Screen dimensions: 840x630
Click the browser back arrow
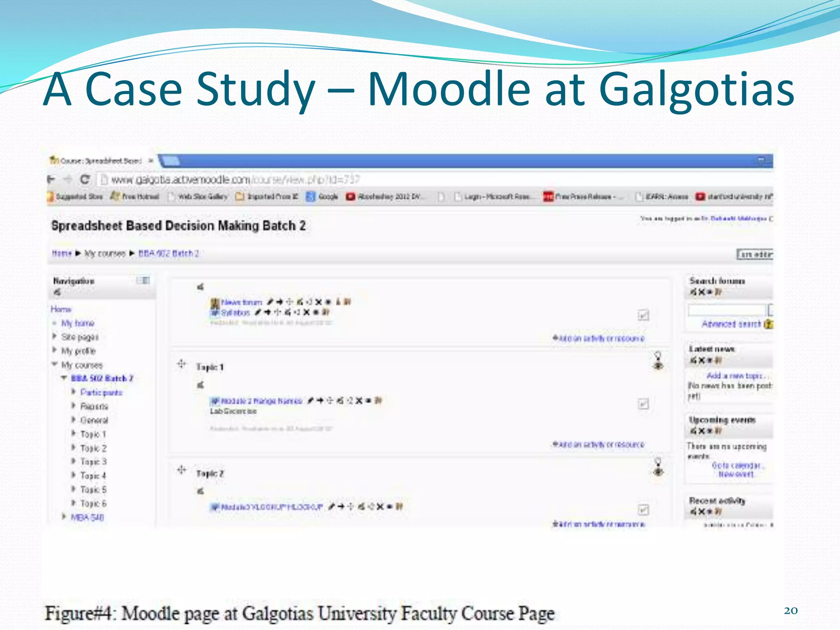[x=51, y=179]
